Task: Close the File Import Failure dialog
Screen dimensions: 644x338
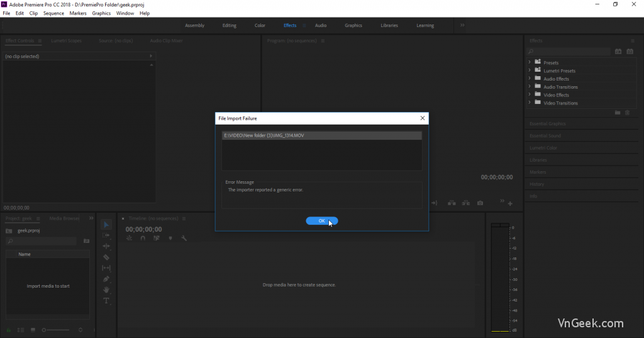Action: coord(422,118)
